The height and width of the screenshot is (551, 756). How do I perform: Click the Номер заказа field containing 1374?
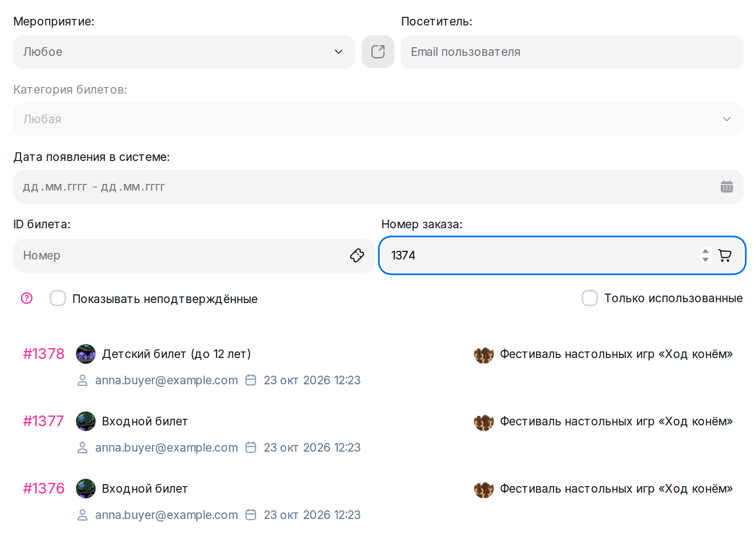click(x=562, y=255)
